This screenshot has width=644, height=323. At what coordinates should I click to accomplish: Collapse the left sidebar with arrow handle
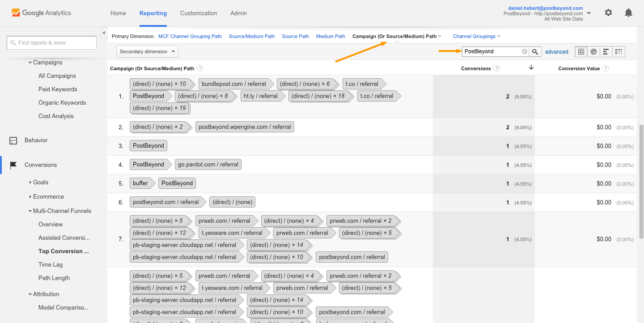[104, 34]
